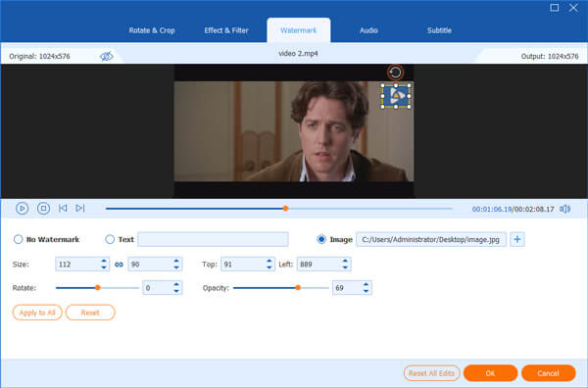
Task: Click the Original: 1024x576 label
Action: point(39,56)
